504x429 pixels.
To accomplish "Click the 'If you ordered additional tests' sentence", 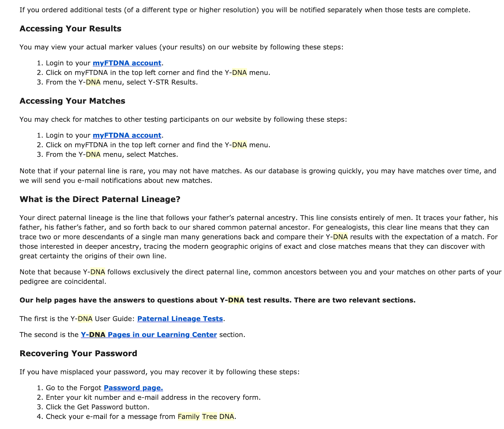I will (245, 10).
